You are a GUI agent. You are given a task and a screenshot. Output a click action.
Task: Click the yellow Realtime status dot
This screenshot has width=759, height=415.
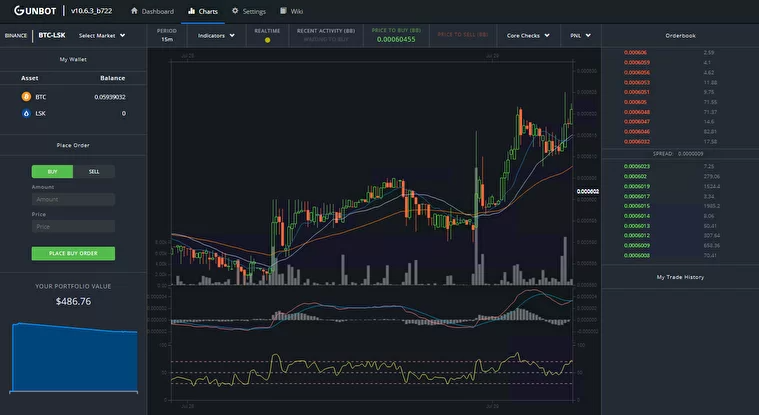pos(267,40)
